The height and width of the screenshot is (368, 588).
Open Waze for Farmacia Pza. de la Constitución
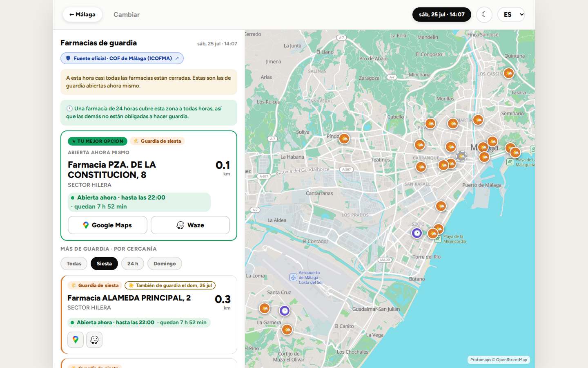tap(190, 225)
